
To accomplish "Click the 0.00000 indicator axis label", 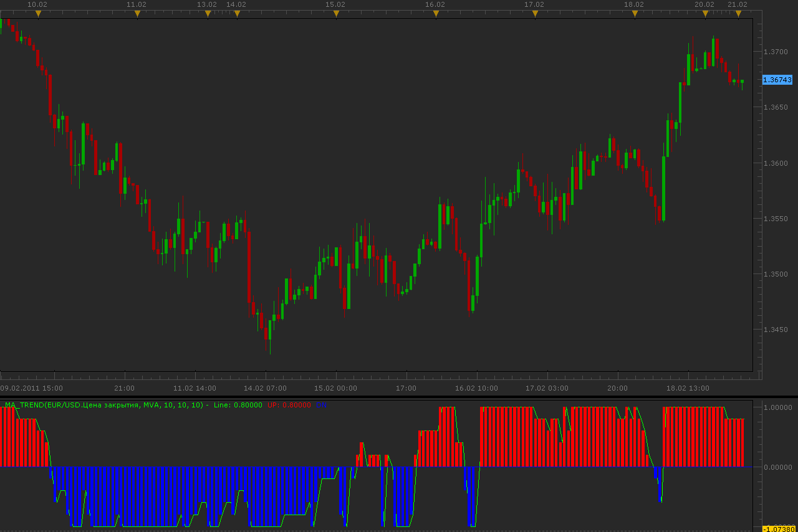I will [779, 467].
